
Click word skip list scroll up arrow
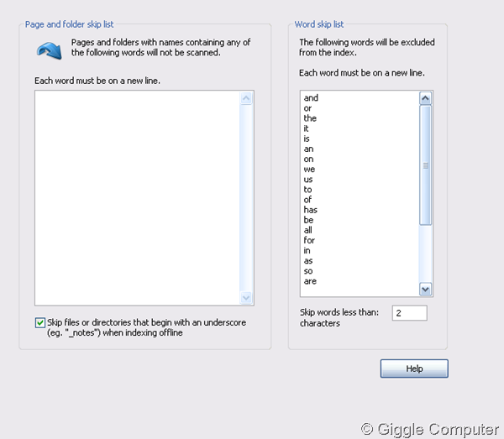pyautogui.click(x=425, y=98)
